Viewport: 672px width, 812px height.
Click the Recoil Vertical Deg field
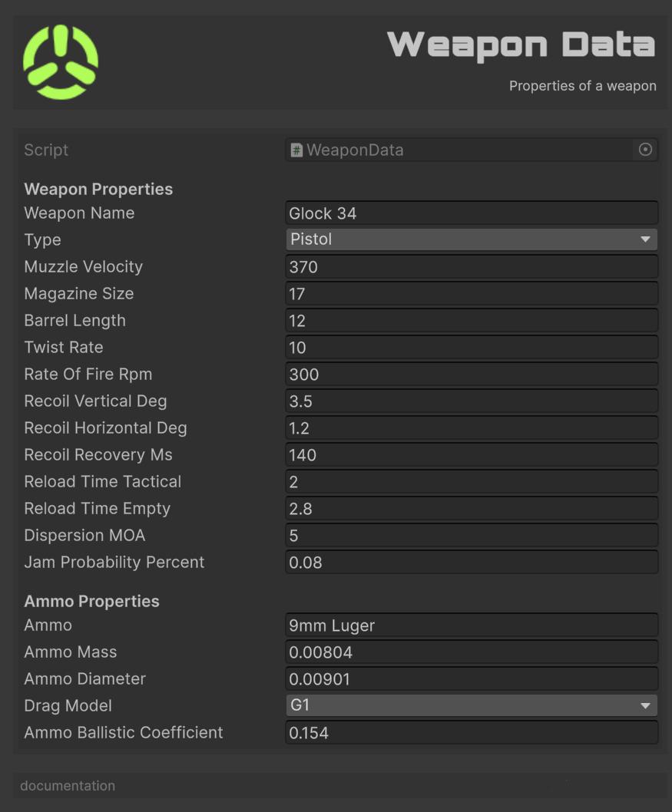(x=472, y=401)
